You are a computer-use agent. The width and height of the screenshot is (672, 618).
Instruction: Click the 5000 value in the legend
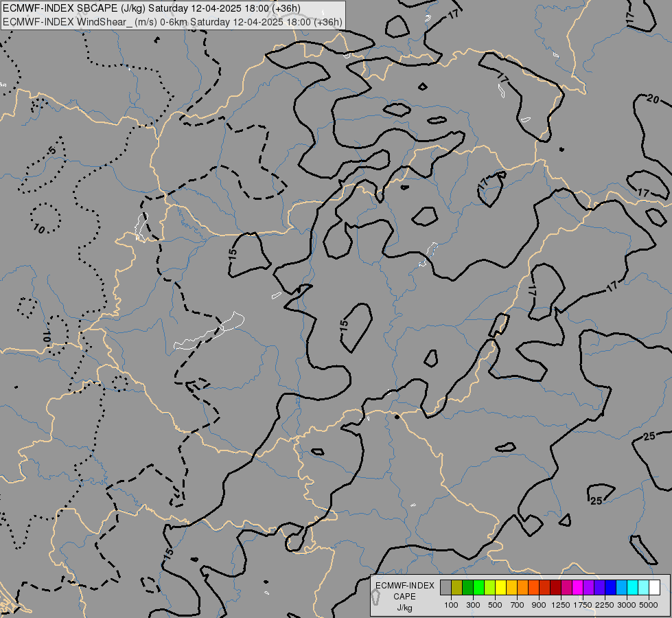(649, 605)
